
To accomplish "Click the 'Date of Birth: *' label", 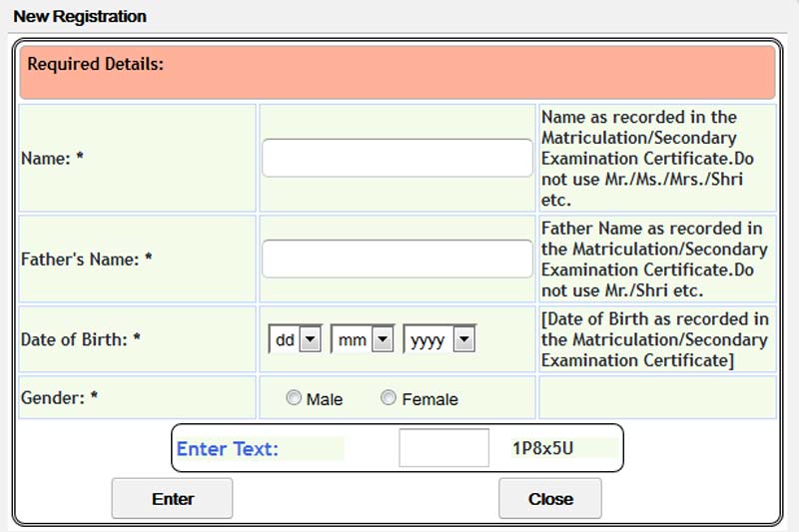I will tap(81, 339).
